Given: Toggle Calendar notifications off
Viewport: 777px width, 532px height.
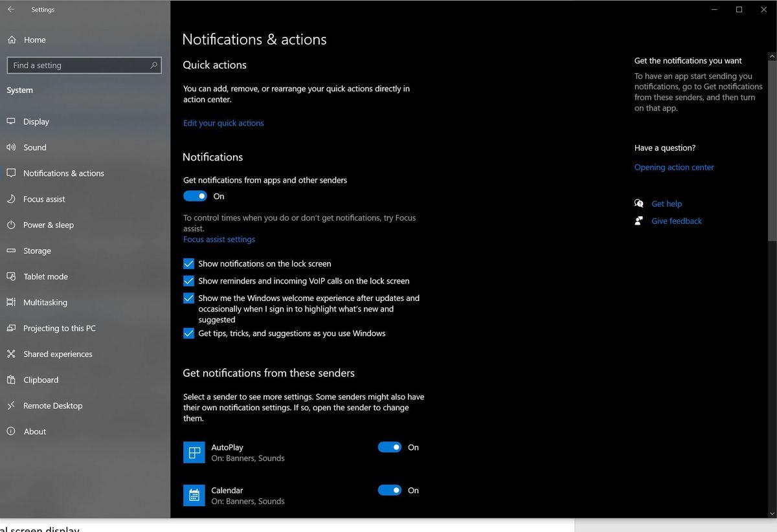Looking at the screenshot, I should click(390, 491).
